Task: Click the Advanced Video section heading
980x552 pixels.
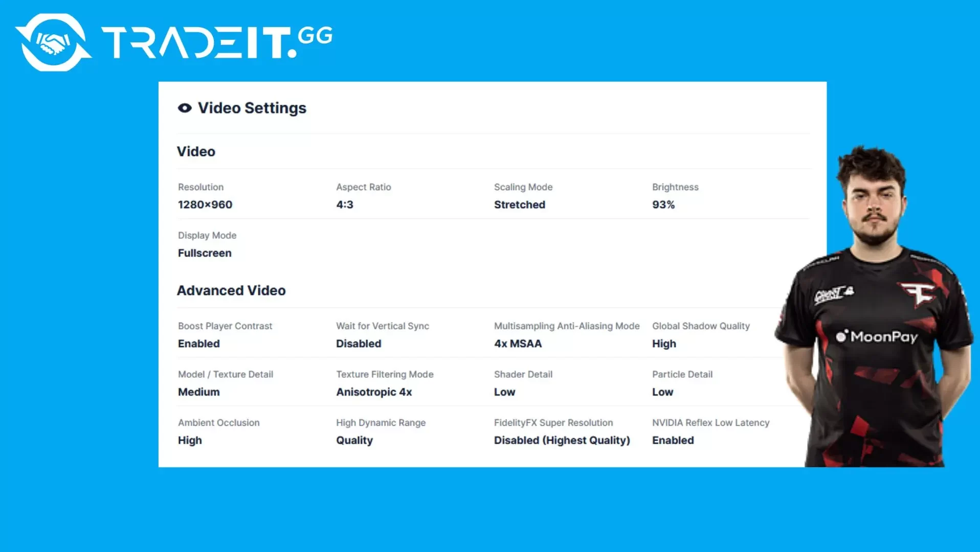Action: 231,290
